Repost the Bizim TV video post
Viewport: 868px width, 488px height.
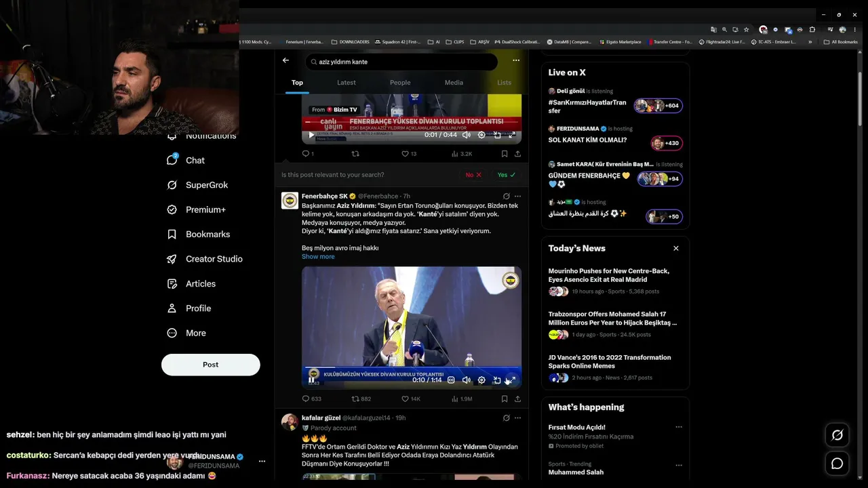pyautogui.click(x=355, y=154)
